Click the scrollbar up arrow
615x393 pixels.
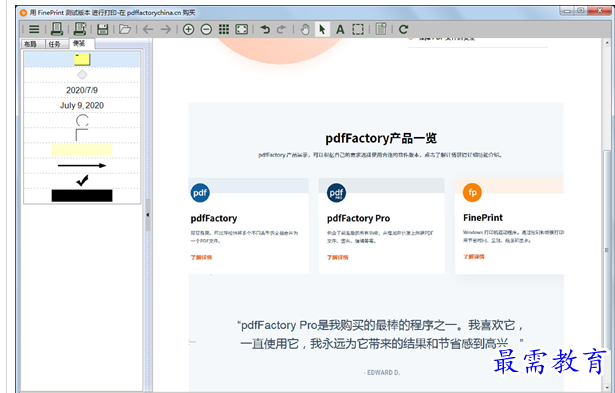point(607,43)
